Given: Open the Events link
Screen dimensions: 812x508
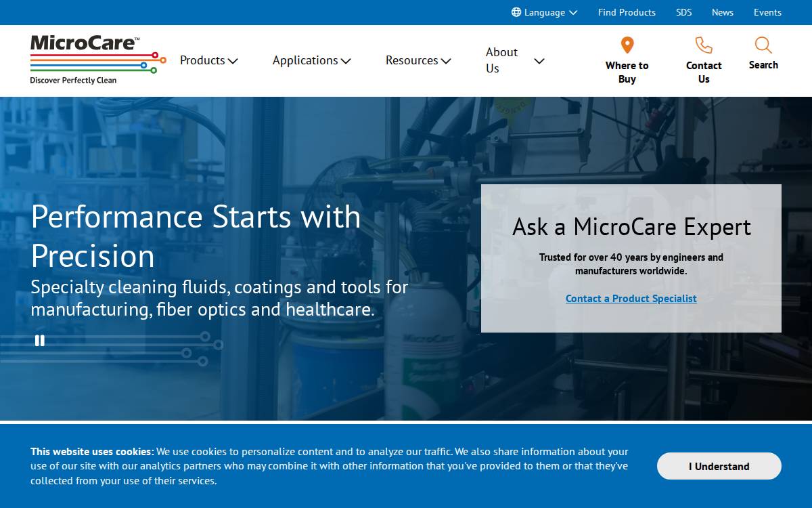Looking at the screenshot, I should pyautogui.click(x=767, y=12).
